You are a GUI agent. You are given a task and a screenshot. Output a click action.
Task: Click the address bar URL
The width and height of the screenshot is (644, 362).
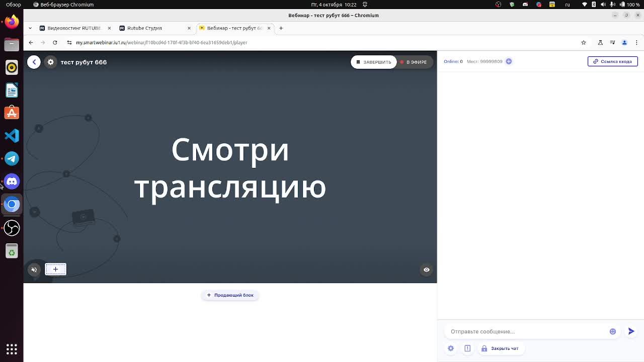(x=162, y=43)
